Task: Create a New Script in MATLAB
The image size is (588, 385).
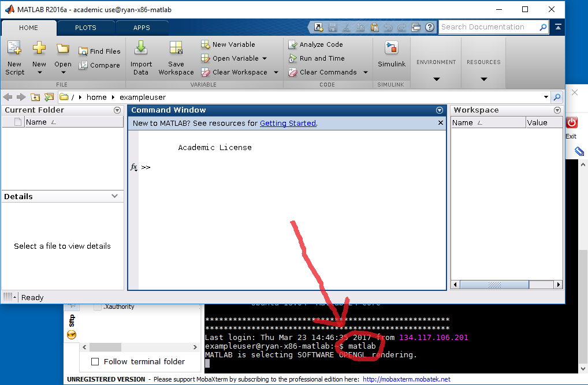Action: point(14,58)
